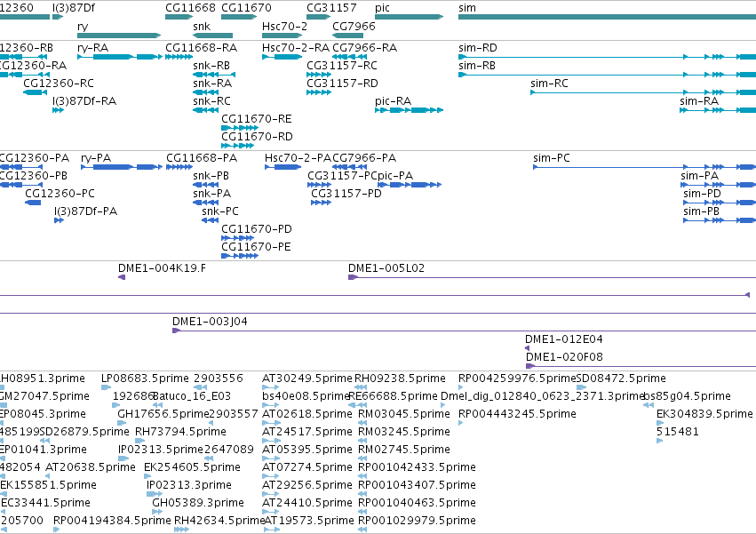Click the sim-PB protein label

click(x=701, y=211)
